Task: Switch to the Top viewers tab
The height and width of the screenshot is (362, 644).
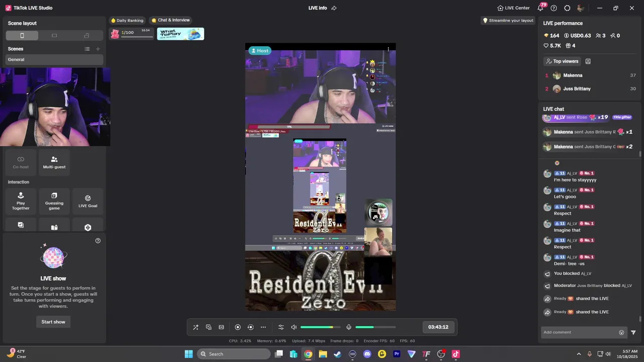Action: tap(562, 61)
